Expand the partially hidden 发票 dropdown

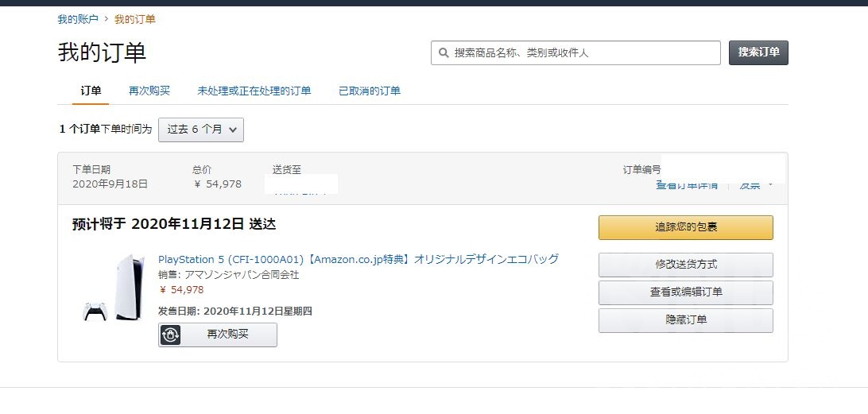click(755, 186)
